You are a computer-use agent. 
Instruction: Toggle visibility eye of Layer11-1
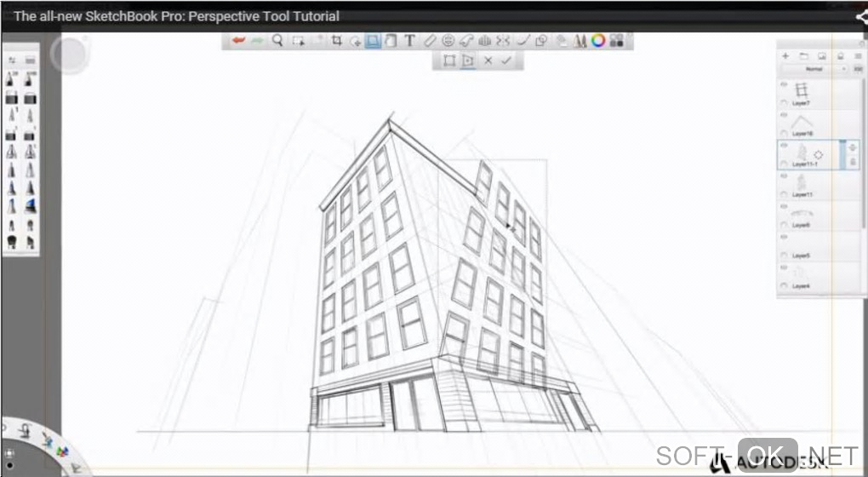[784, 145]
